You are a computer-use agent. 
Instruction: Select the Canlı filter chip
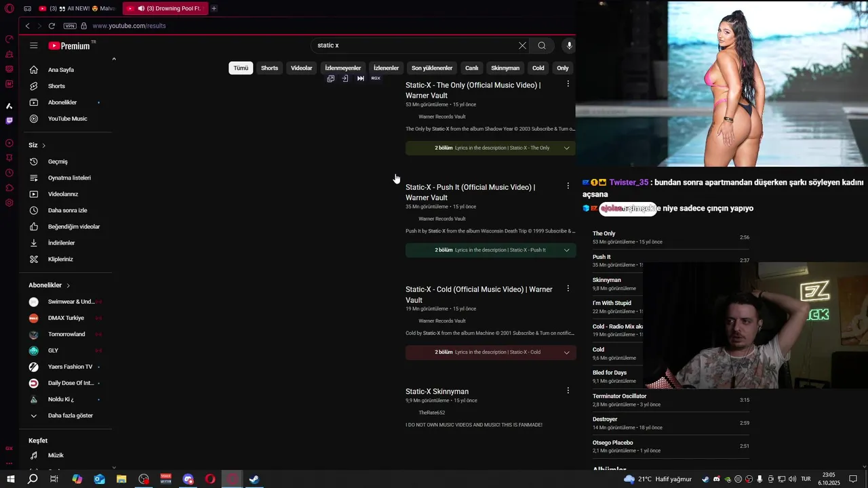click(x=472, y=68)
